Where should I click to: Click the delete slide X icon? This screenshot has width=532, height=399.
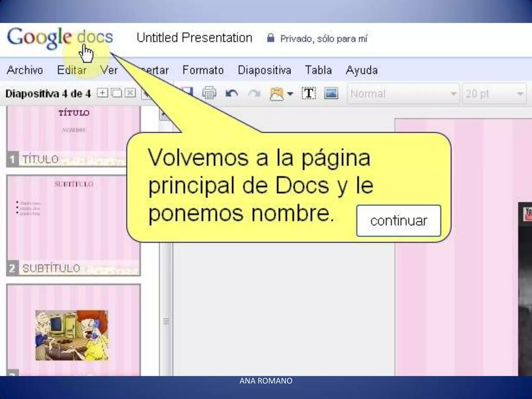click(130, 93)
